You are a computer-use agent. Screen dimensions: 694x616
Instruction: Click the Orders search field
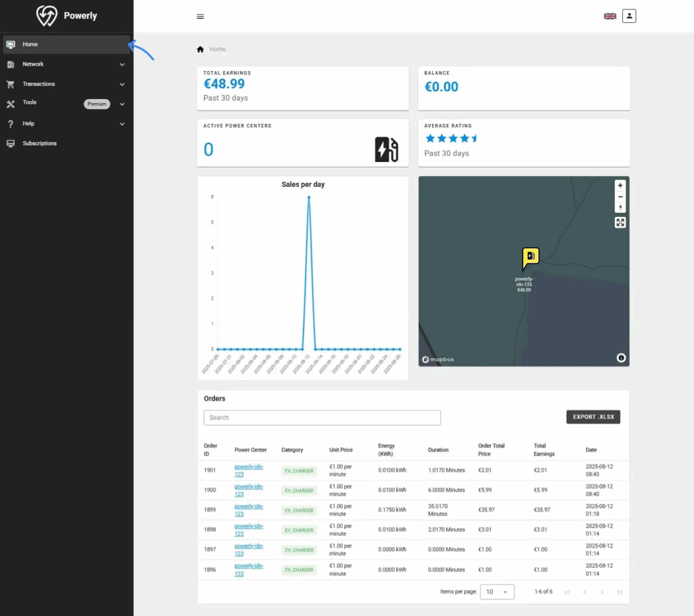322,417
